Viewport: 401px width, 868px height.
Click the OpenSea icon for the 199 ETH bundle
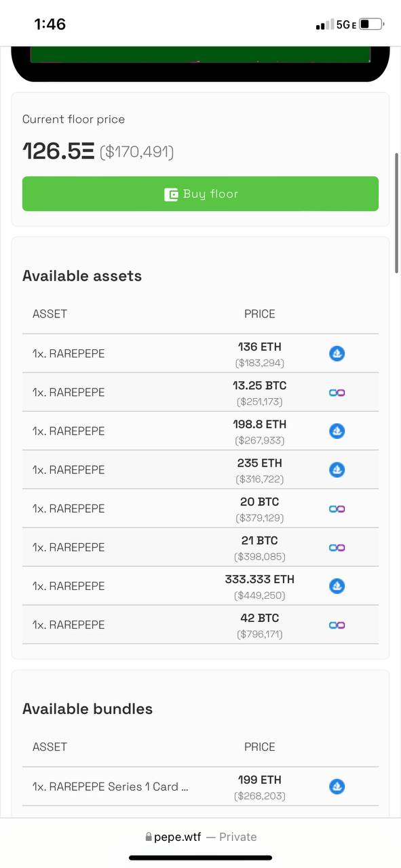[337, 787]
